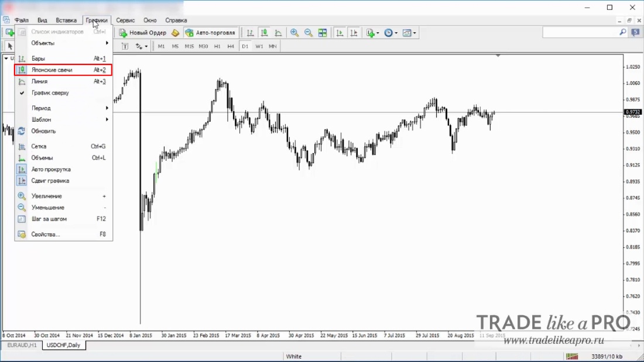Select the M15 timeframe
The image size is (644, 362).
(x=189, y=46)
